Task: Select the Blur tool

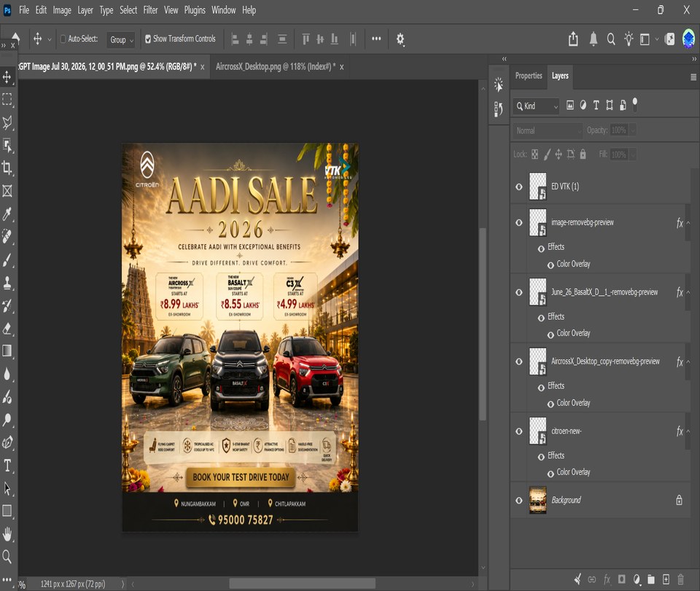Action: coord(7,374)
